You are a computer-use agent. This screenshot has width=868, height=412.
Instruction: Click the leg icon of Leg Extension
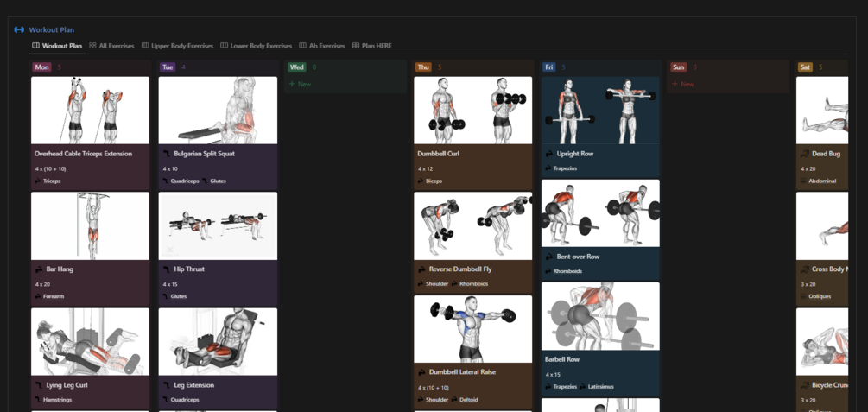click(x=167, y=385)
